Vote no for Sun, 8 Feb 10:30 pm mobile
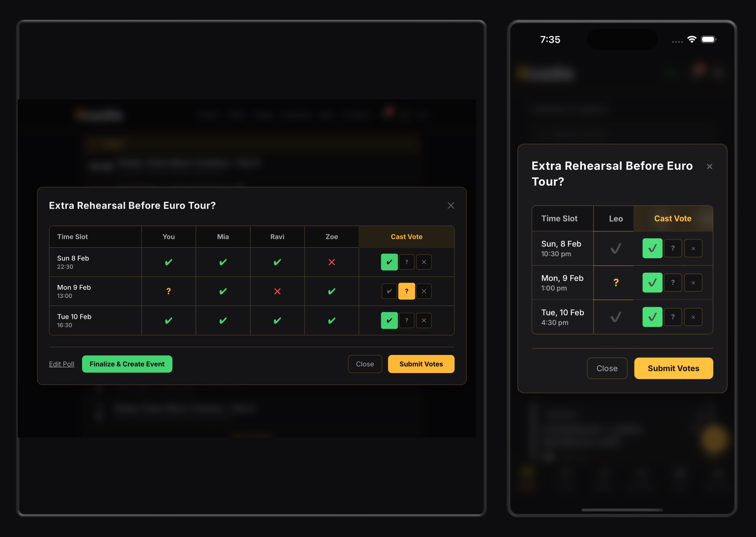The height and width of the screenshot is (537, 756). click(x=693, y=249)
